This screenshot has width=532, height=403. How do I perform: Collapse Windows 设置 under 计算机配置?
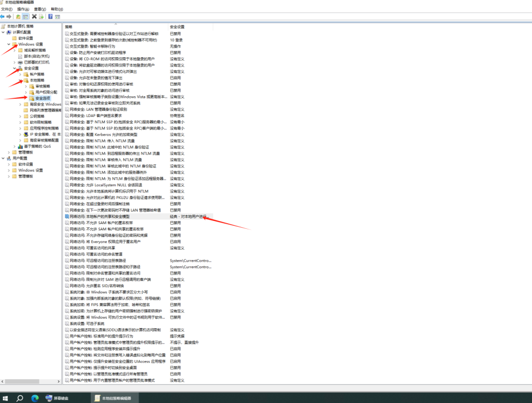click(x=9, y=44)
